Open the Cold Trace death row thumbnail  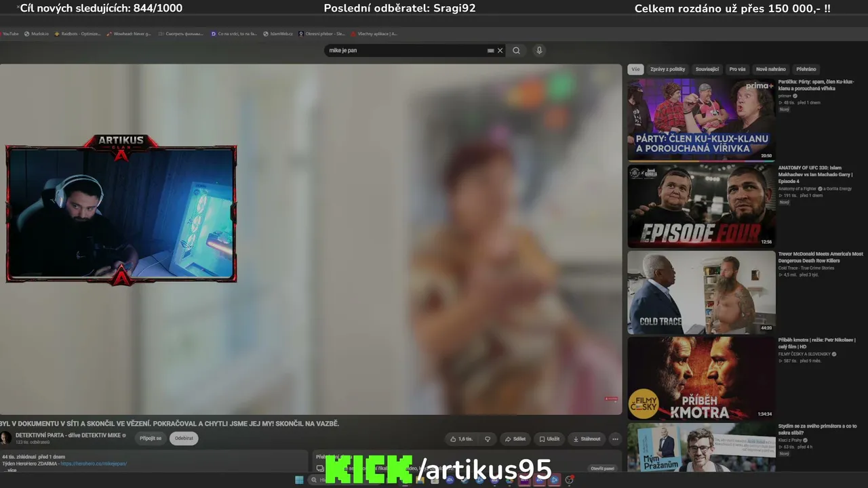click(x=701, y=292)
